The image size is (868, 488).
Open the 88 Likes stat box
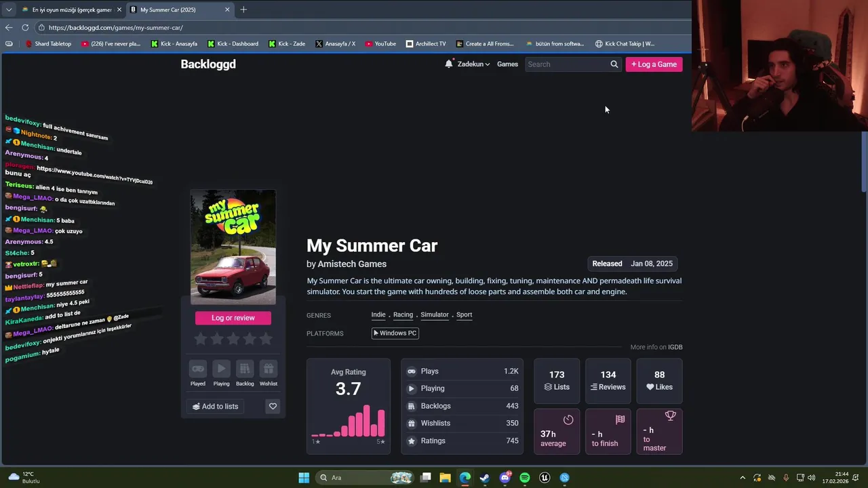(x=659, y=381)
